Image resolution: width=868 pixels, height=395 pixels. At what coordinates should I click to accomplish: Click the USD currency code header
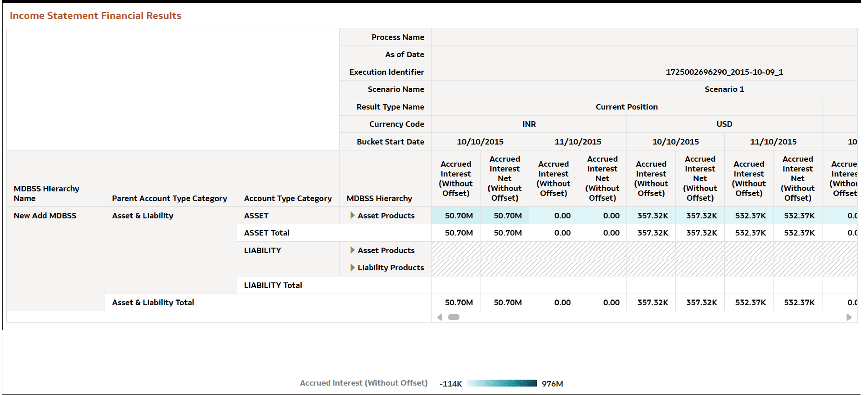[x=725, y=124]
